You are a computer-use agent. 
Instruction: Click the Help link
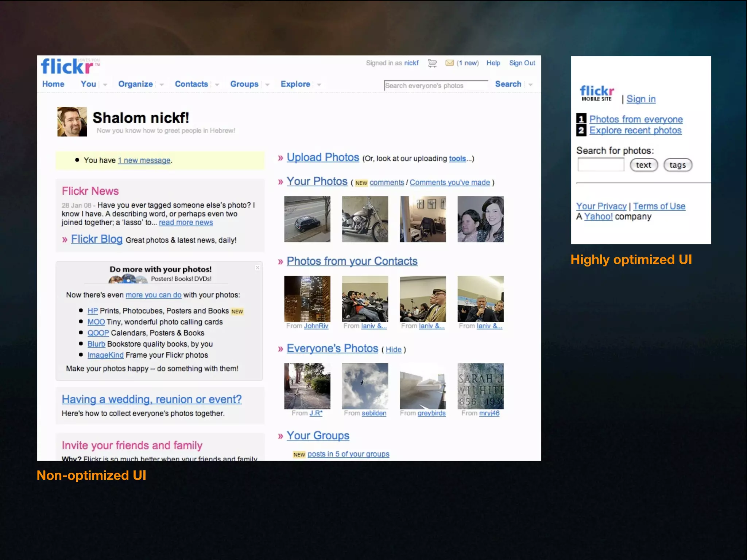click(493, 63)
